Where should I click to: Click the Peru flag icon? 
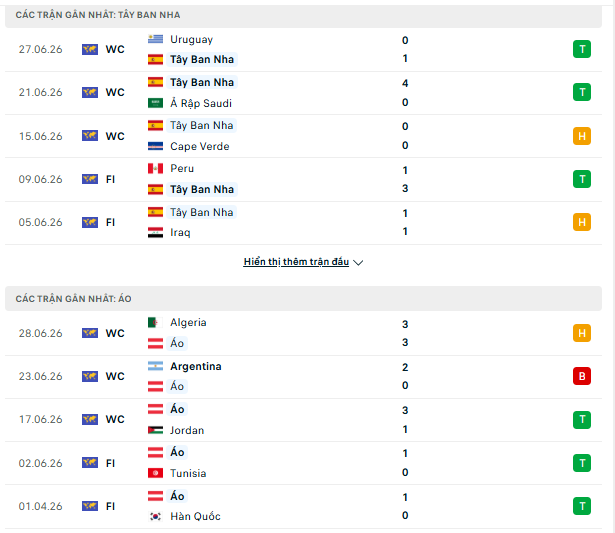click(155, 169)
